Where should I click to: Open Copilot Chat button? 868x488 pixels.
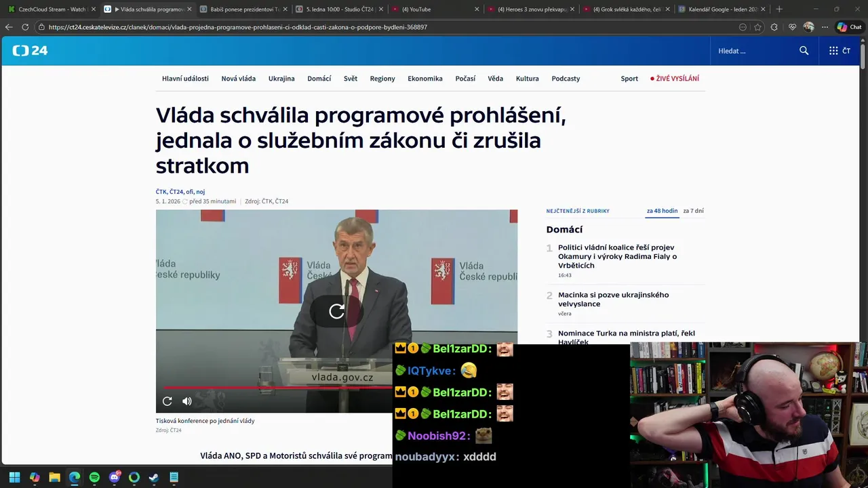pyautogui.click(x=849, y=27)
